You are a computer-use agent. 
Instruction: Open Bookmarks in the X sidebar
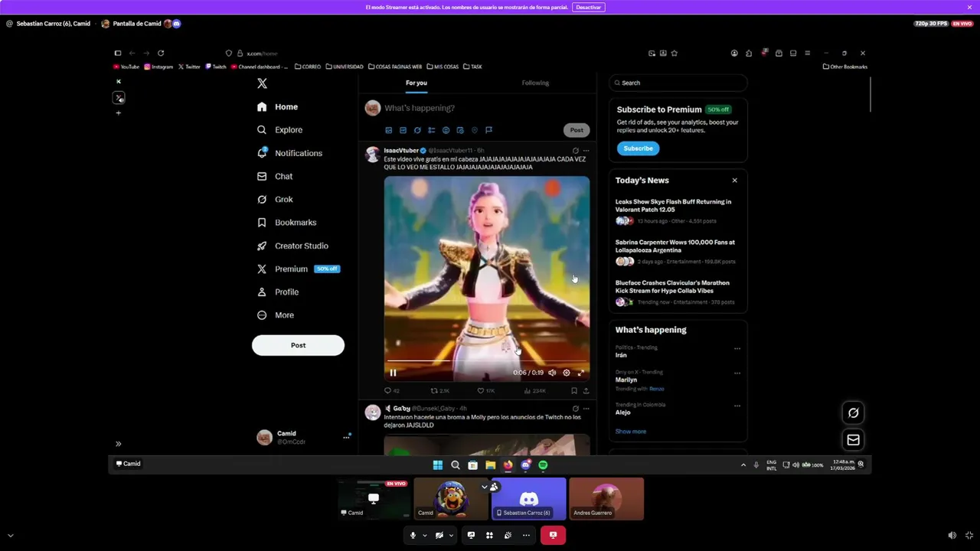click(287, 223)
